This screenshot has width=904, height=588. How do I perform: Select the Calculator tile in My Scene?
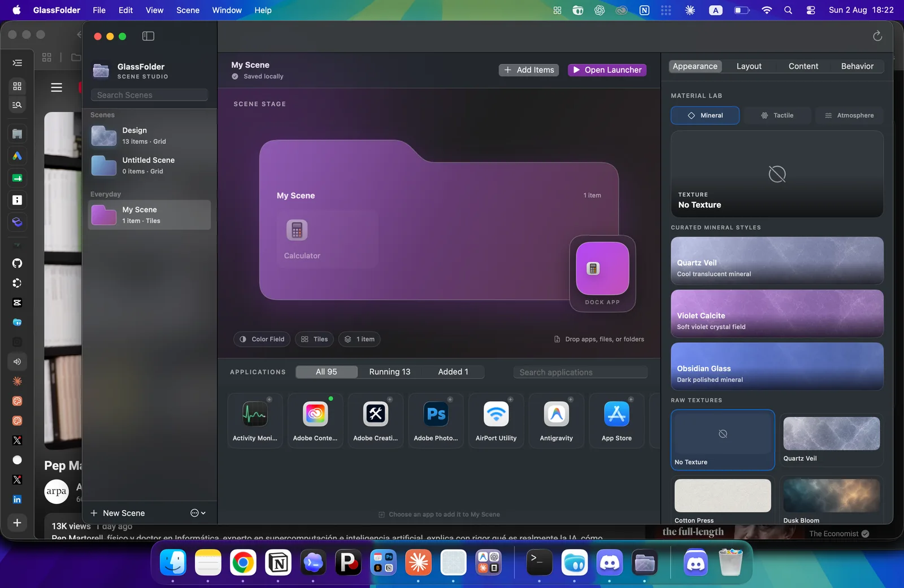tap(327, 239)
